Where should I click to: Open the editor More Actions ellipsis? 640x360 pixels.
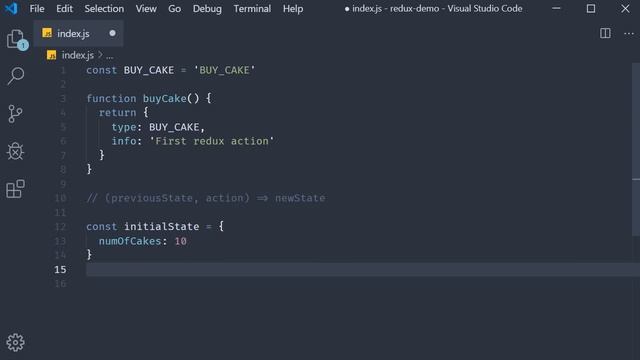coord(629,33)
